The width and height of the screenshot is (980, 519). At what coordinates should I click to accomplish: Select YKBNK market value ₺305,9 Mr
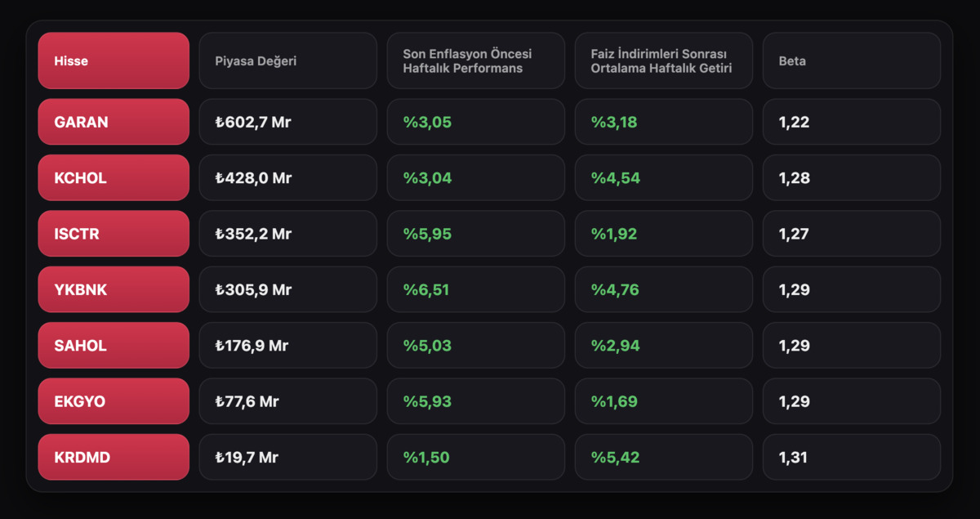coord(288,289)
